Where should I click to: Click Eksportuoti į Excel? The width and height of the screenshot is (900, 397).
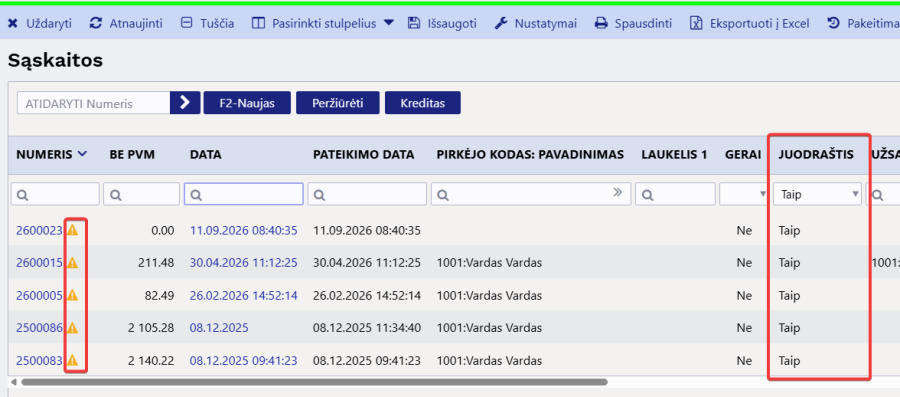(x=750, y=24)
